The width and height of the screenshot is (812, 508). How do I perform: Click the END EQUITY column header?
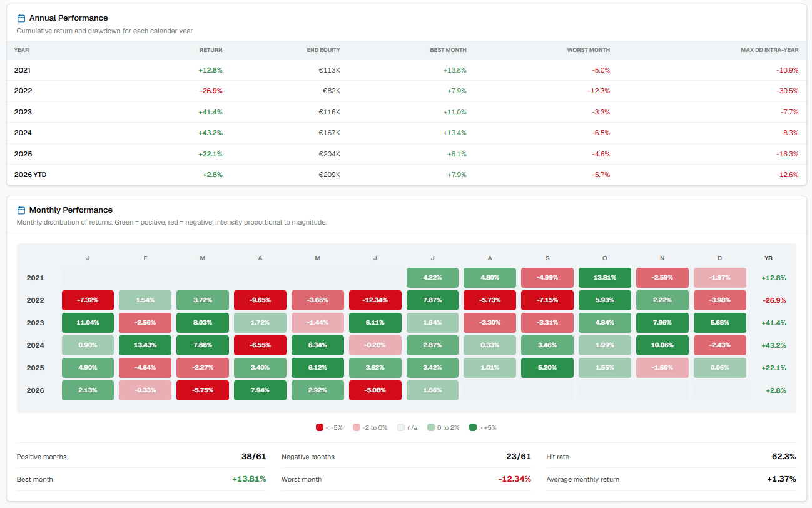point(323,50)
